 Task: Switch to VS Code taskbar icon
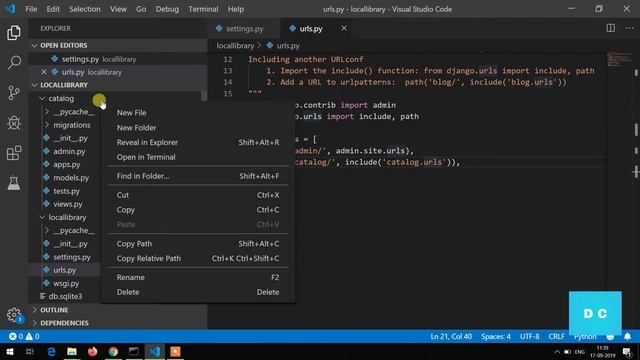pos(155,351)
